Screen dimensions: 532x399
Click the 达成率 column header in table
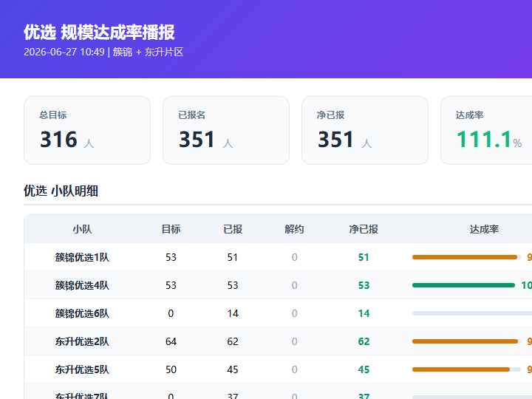point(484,229)
